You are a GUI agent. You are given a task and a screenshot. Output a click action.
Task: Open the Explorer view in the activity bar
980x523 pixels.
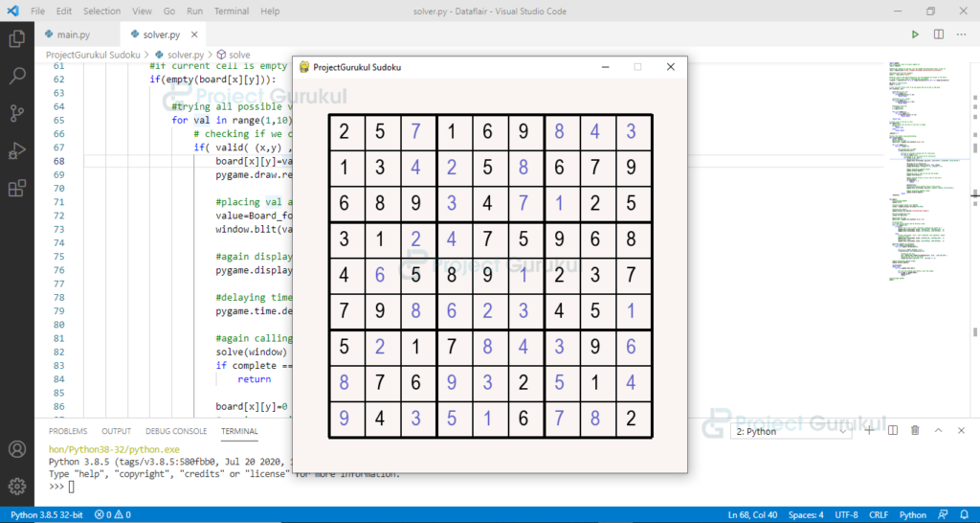click(16, 39)
